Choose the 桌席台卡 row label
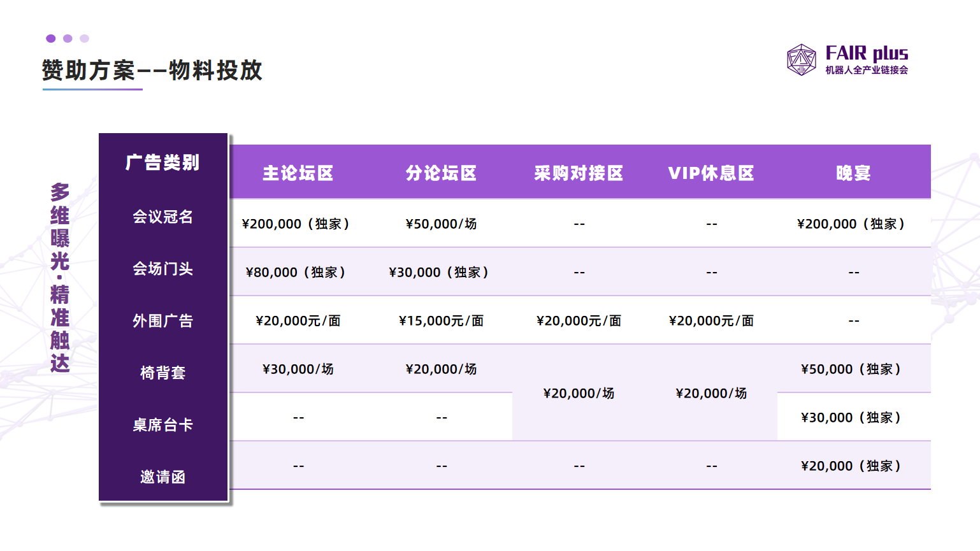This screenshot has width=980, height=551. pyautogui.click(x=163, y=425)
